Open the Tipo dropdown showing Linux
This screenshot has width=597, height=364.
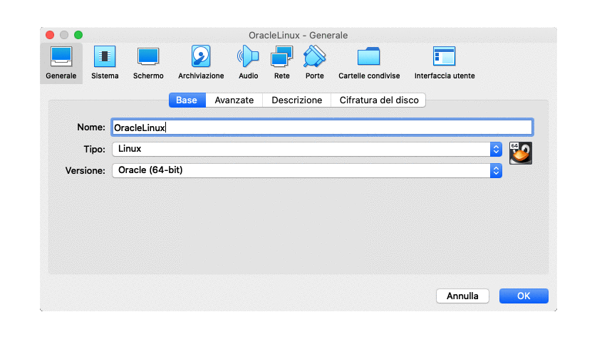pyautogui.click(x=307, y=149)
